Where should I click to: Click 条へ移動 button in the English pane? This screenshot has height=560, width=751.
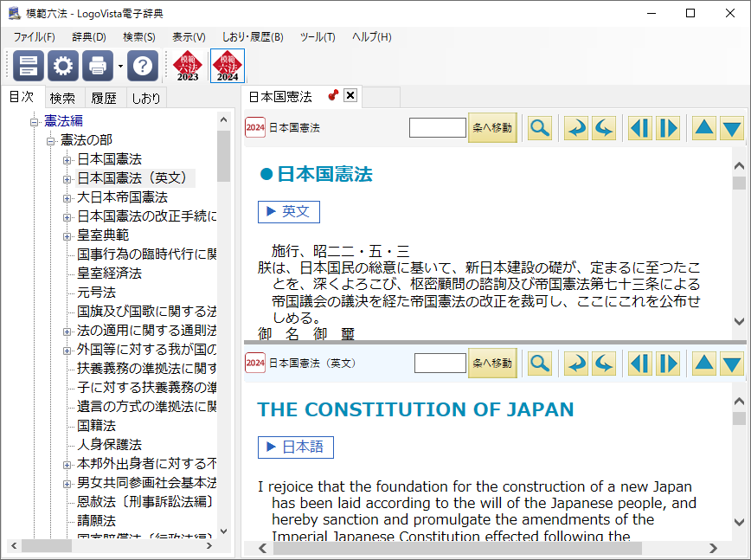(x=492, y=364)
